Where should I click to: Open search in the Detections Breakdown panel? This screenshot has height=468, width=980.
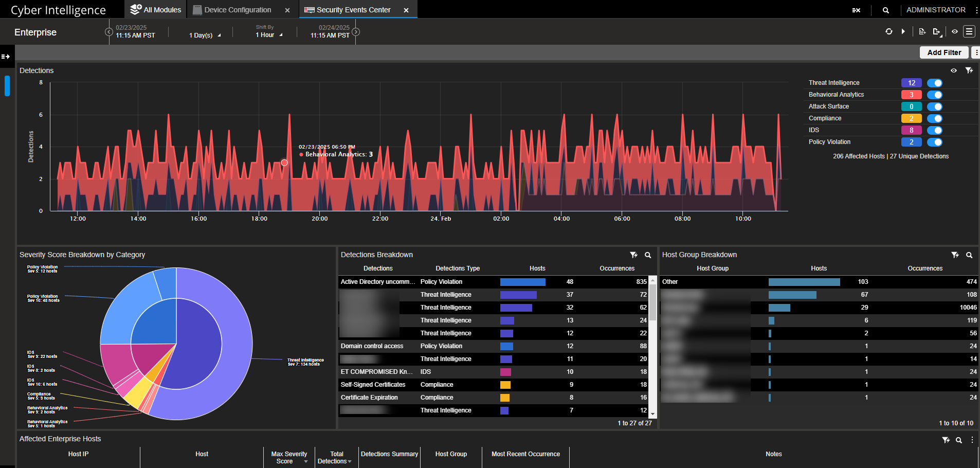(x=648, y=255)
